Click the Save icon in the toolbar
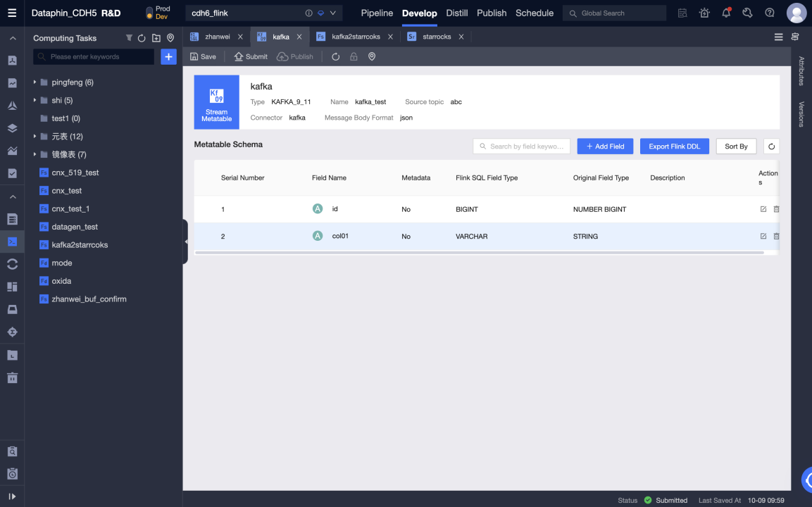Viewport: 812px width, 507px height. [194, 56]
